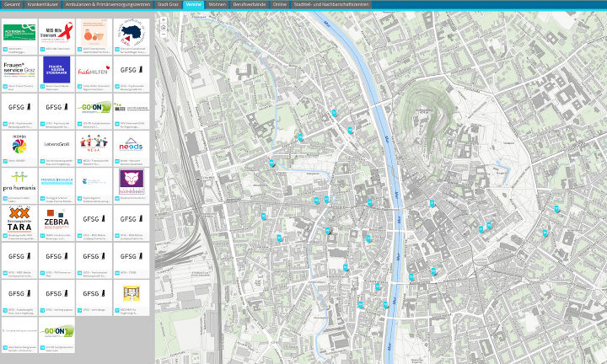Switch to the Gesamt tab
Viewport: 607px width, 364px height.
coord(13,5)
